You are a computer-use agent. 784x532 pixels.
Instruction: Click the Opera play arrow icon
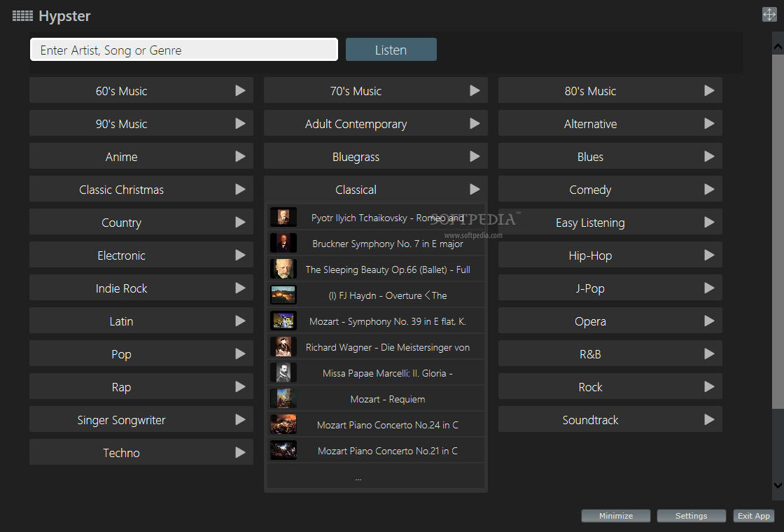pos(710,321)
